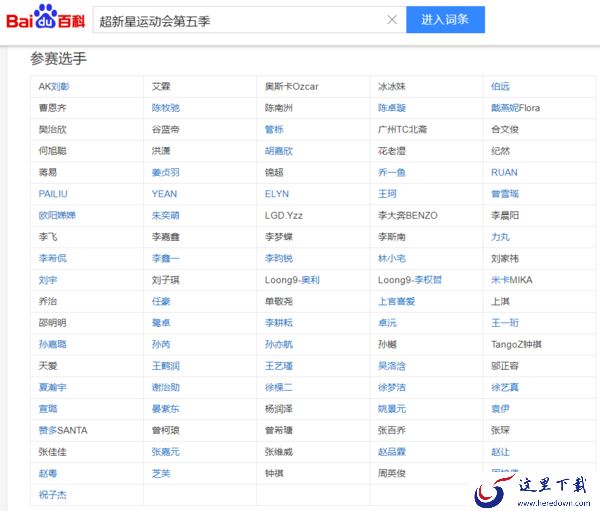Image resolution: width=600 pixels, height=511 pixels.
Task: Open the 王艺瑾 link
Action: click(x=279, y=366)
